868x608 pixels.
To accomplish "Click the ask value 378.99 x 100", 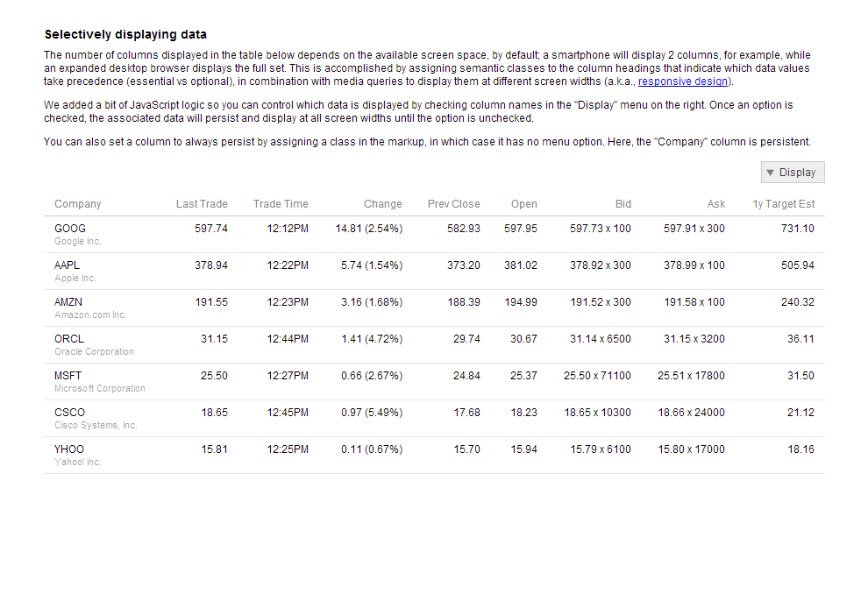I will [x=694, y=265].
